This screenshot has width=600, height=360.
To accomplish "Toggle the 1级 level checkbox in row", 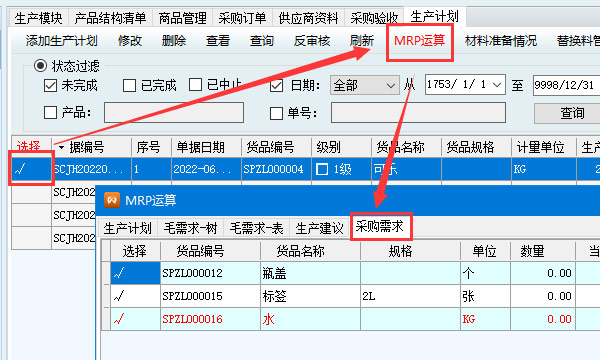I will coord(322,169).
